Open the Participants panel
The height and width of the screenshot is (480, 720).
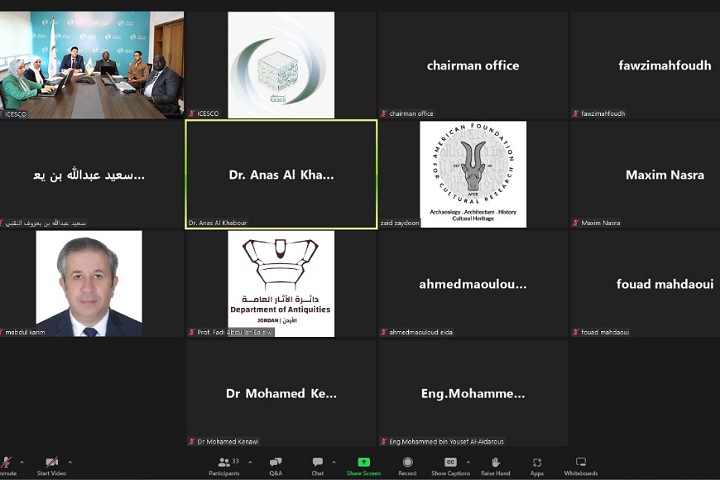(x=224, y=463)
